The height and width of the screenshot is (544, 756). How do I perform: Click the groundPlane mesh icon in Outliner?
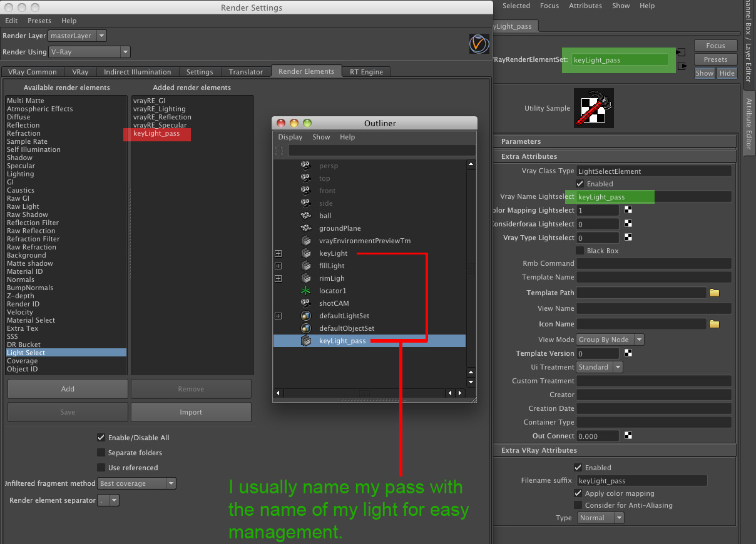(306, 228)
